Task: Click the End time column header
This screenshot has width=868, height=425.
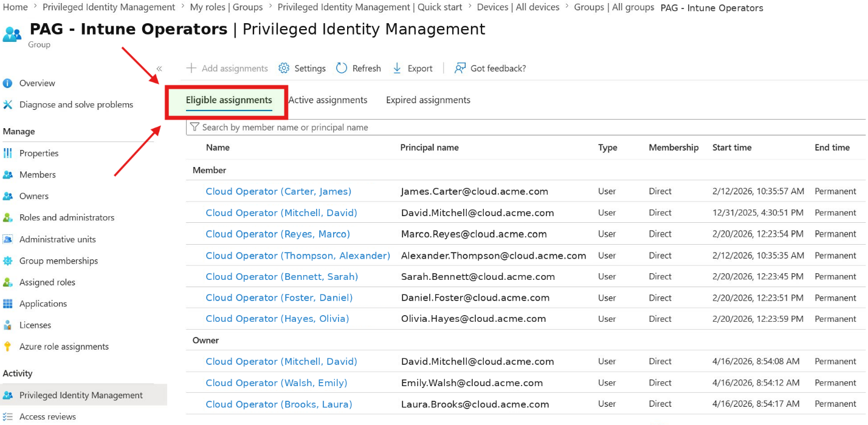Action: point(832,148)
